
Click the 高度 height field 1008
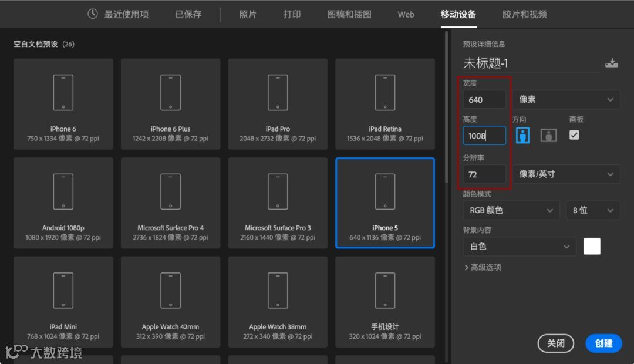coord(484,136)
